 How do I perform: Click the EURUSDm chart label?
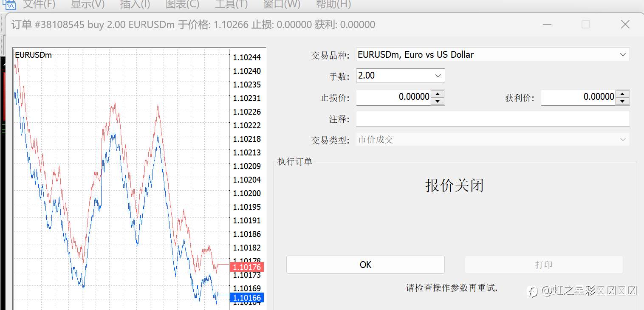(x=33, y=55)
